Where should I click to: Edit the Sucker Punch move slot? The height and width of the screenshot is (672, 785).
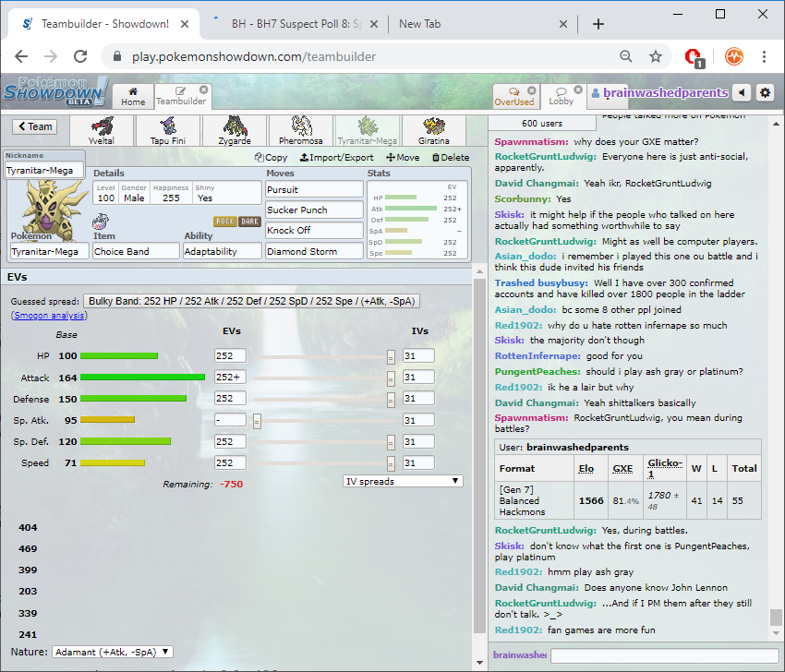point(314,210)
